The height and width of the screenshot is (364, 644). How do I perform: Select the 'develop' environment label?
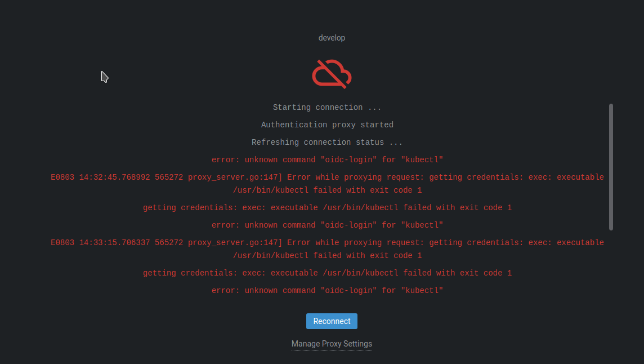click(332, 38)
